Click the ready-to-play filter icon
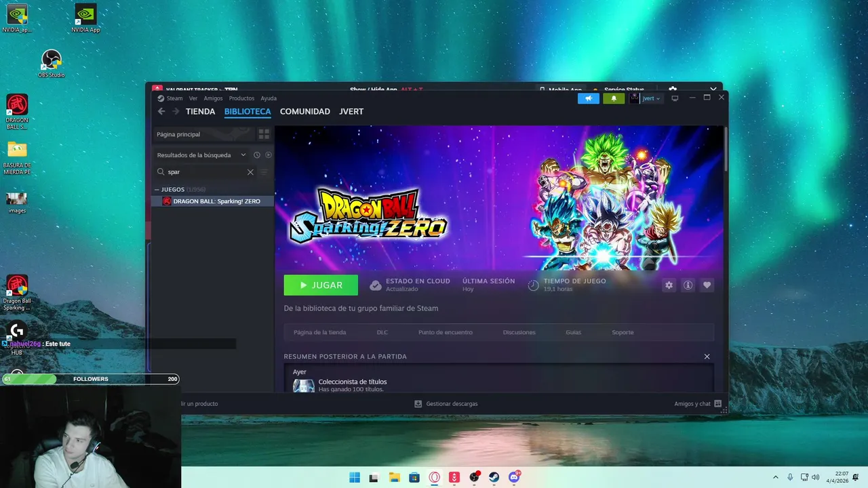Image resolution: width=868 pixels, height=488 pixels. point(269,155)
